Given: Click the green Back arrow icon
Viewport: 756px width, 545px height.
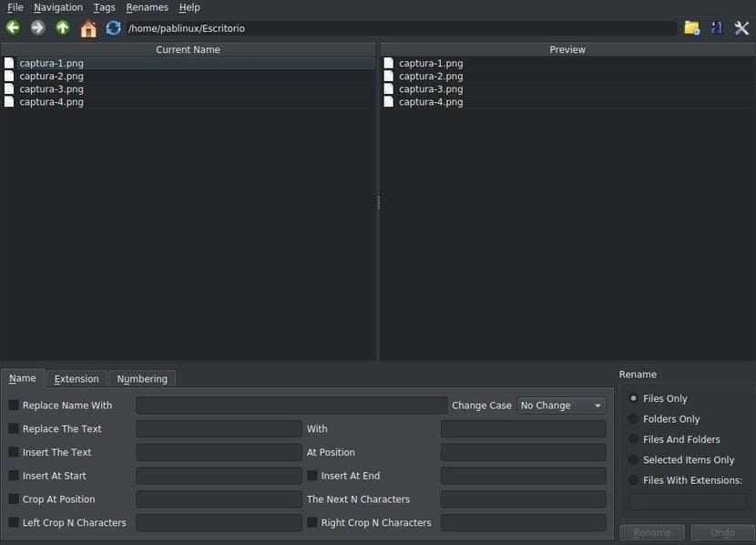Looking at the screenshot, I should pyautogui.click(x=13, y=28).
